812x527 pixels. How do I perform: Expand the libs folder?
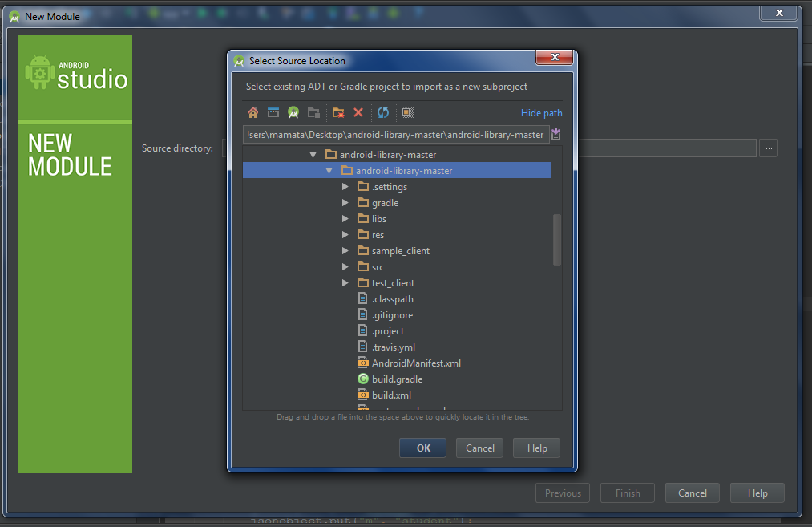345,219
